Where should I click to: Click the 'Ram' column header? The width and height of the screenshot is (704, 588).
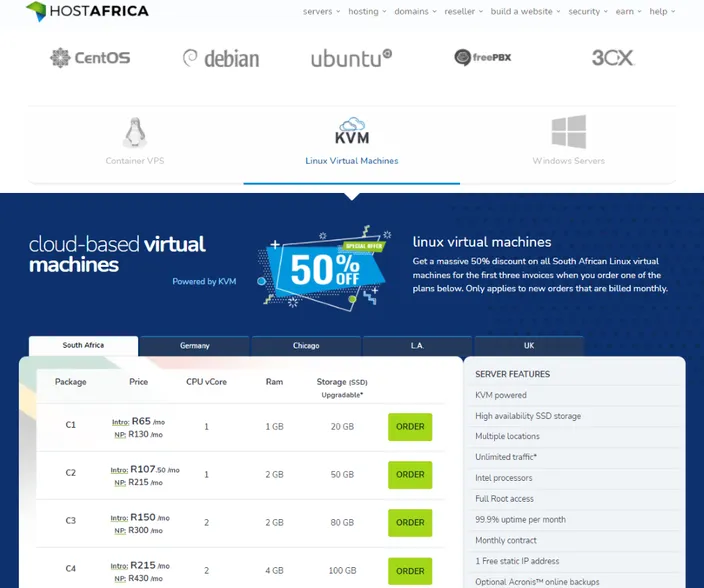(274, 382)
